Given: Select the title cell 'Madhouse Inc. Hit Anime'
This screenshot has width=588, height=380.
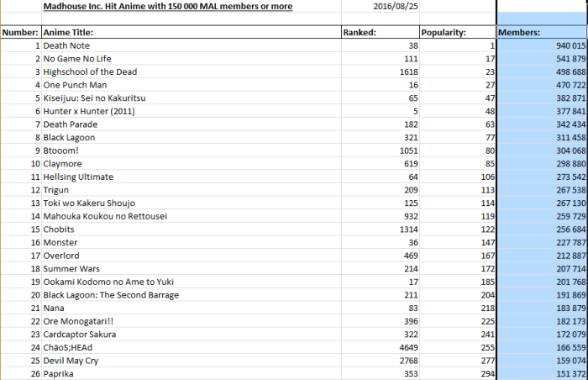Looking at the screenshot, I should 192,6.
